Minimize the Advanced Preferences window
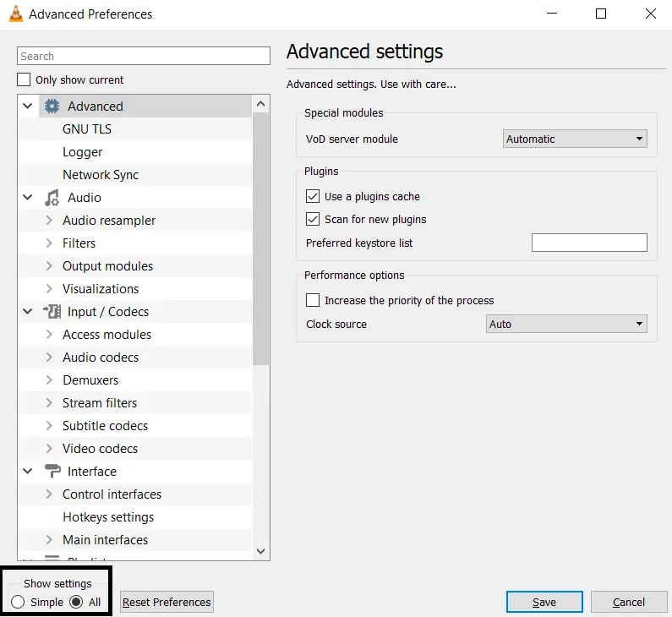The height and width of the screenshot is (617, 672). pos(552,14)
